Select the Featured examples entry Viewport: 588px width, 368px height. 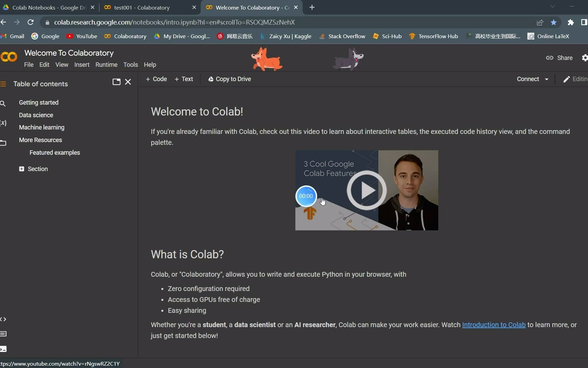point(55,152)
